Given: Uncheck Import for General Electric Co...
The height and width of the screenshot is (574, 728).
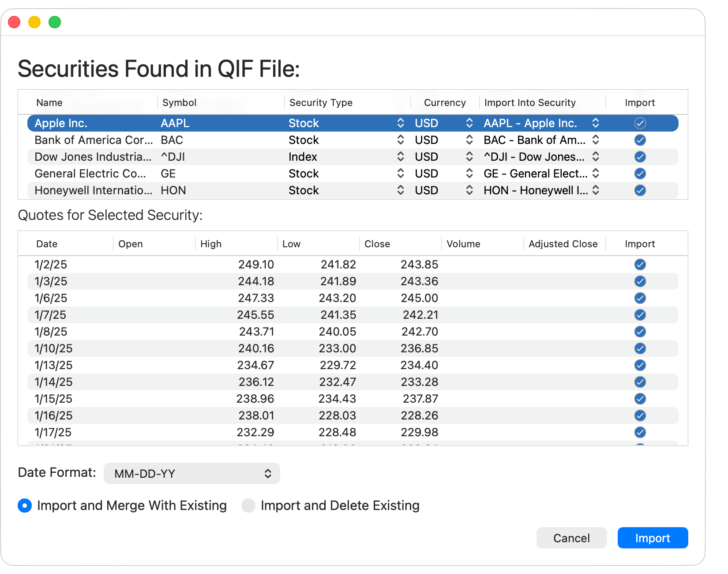Looking at the screenshot, I should pos(640,174).
